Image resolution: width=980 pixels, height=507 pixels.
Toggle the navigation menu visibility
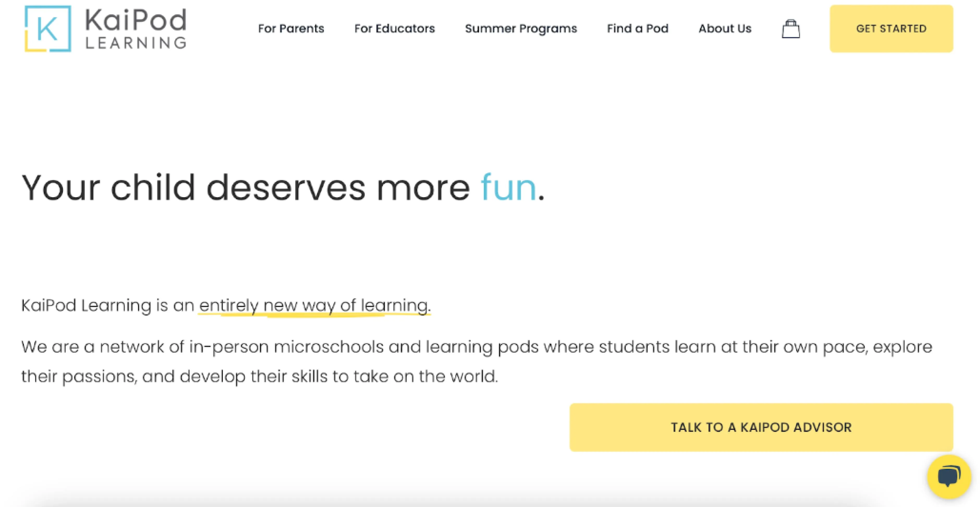coord(792,28)
